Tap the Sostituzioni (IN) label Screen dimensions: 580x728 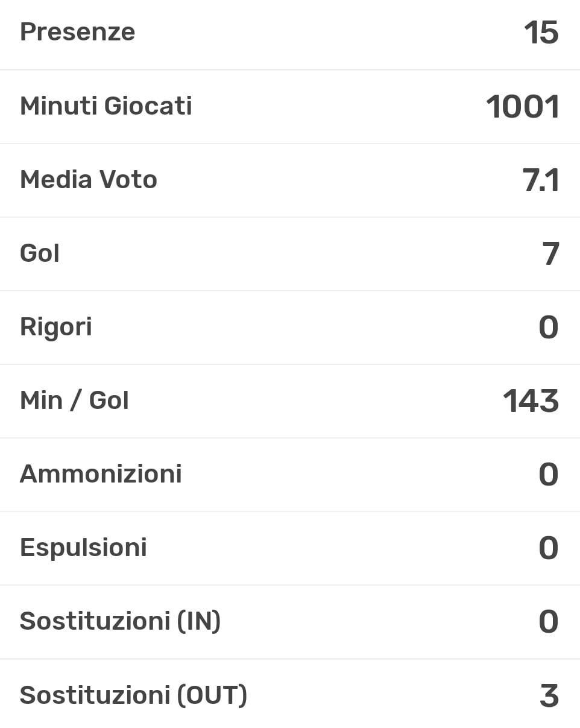coord(120,621)
